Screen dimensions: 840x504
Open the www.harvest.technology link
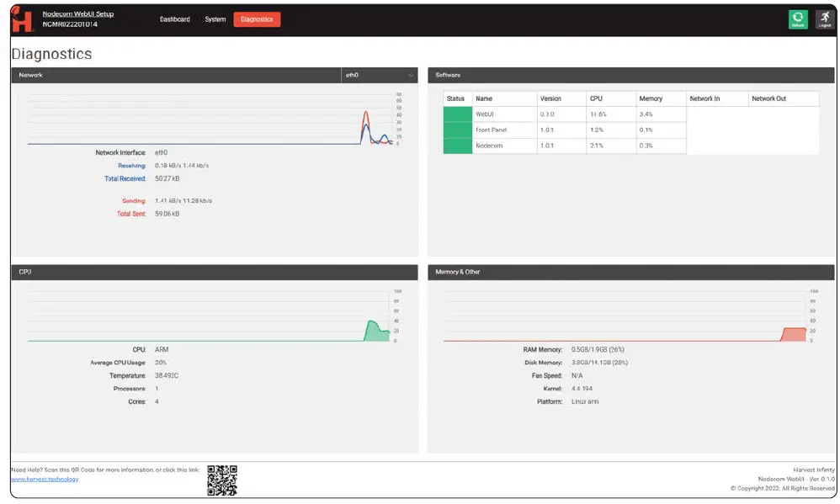[45, 480]
